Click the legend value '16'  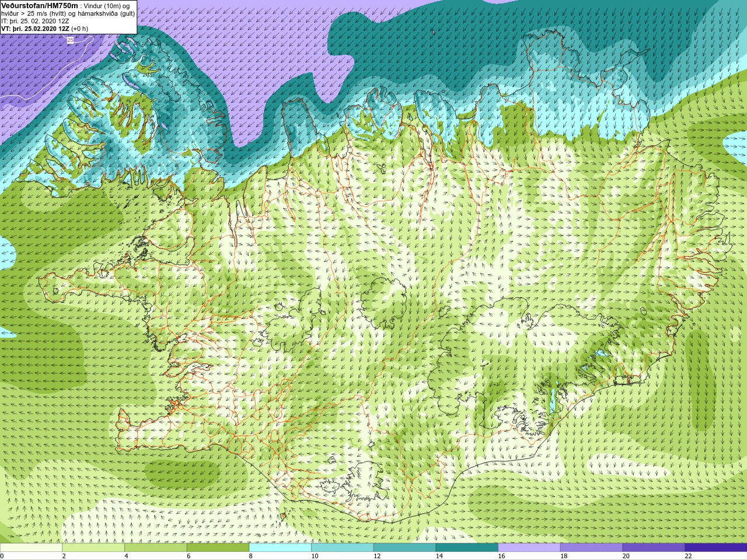click(x=501, y=556)
